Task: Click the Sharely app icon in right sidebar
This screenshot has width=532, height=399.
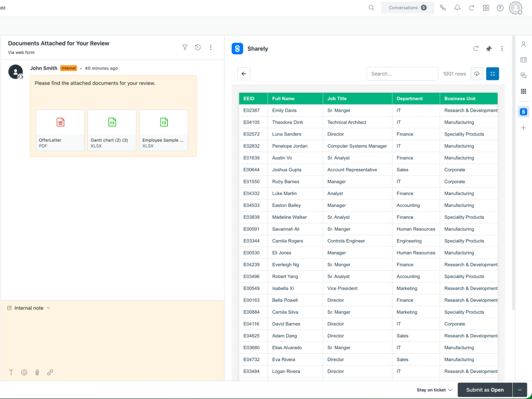Action: [523, 112]
